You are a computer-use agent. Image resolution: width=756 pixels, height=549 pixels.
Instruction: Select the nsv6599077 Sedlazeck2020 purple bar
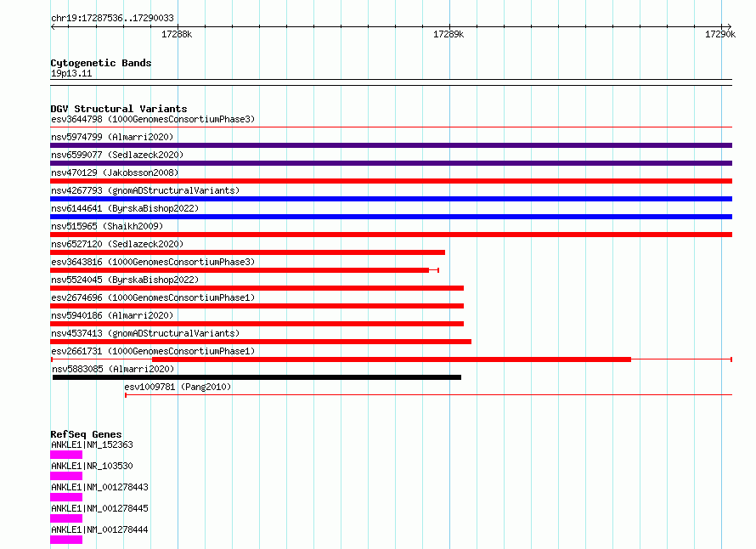[391, 163]
